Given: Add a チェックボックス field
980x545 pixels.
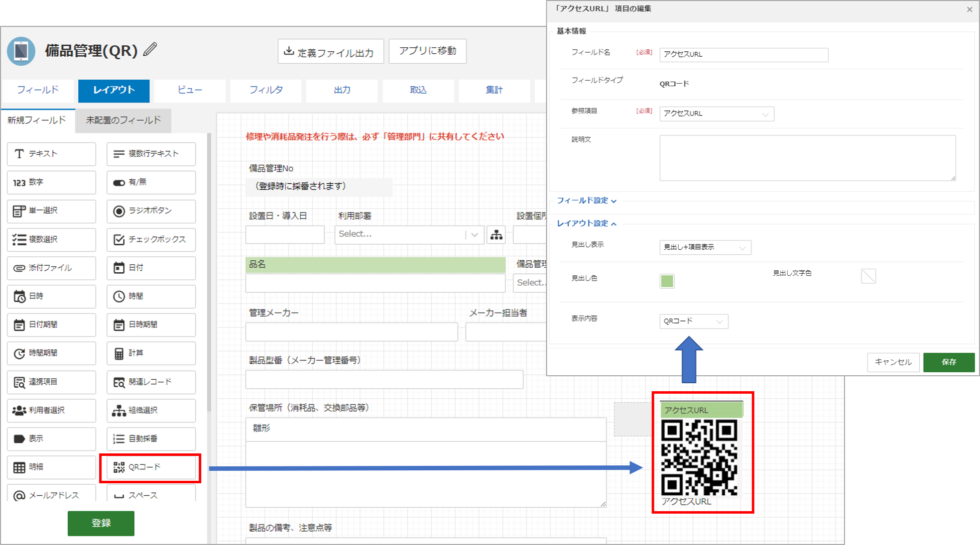Looking at the screenshot, I should click(151, 239).
